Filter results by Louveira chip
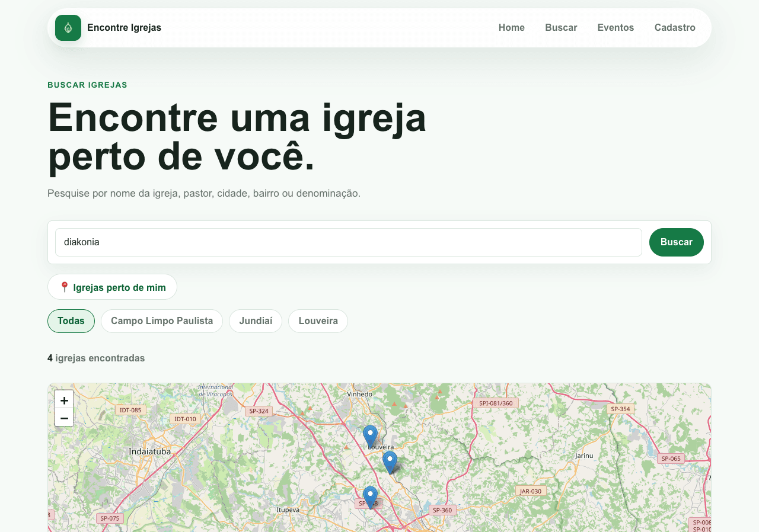Image resolution: width=759 pixels, height=532 pixels. click(x=318, y=321)
